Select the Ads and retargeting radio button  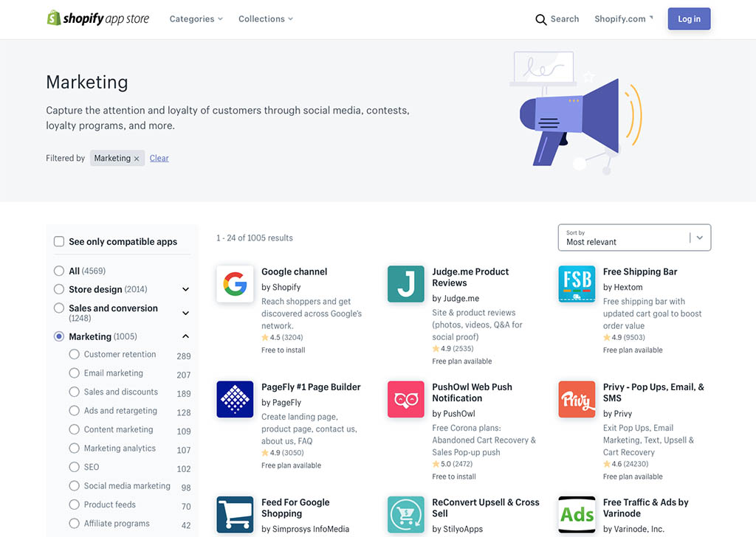click(75, 410)
